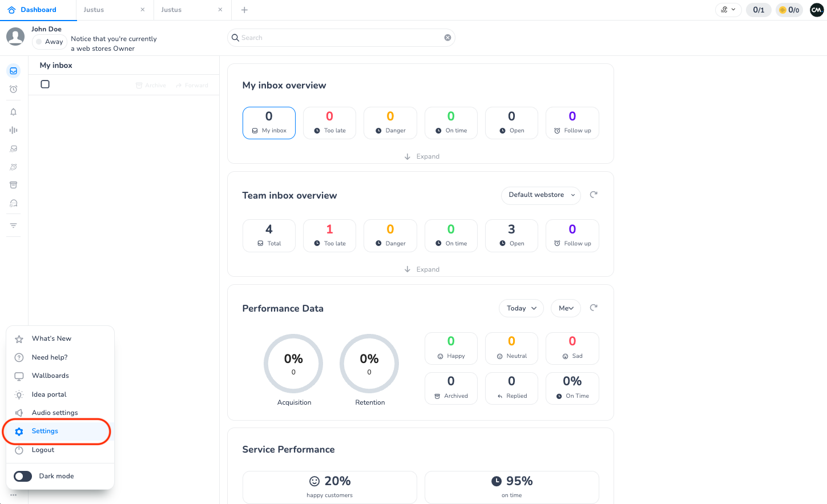Refresh the Performance Data panel
827x504 pixels.
(594, 308)
